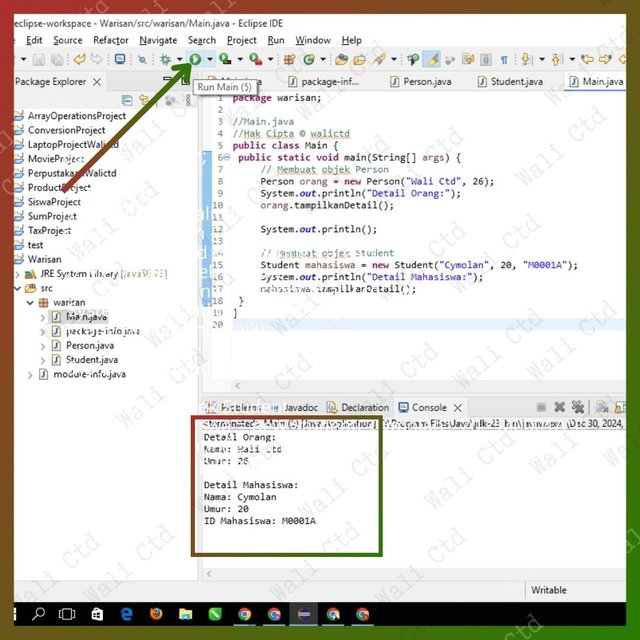Click the Coverage launch icon
Screen dimensions: 640x640
[x=225, y=59]
